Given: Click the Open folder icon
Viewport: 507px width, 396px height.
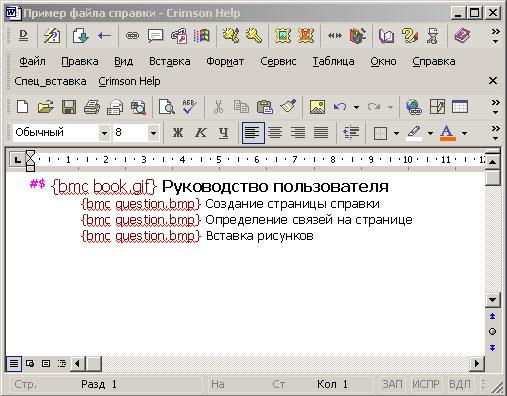Looking at the screenshot, I should tap(46, 107).
